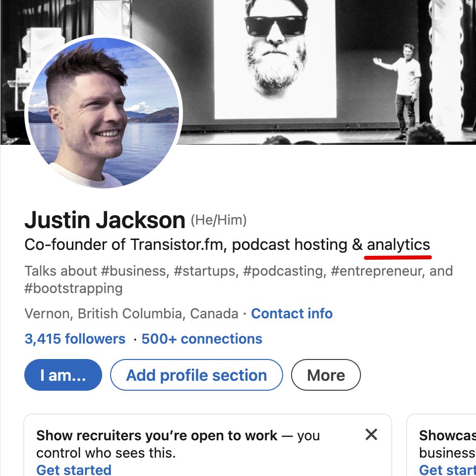This screenshot has width=476, height=476.
Task: Open the More options button
Action: (x=326, y=375)
